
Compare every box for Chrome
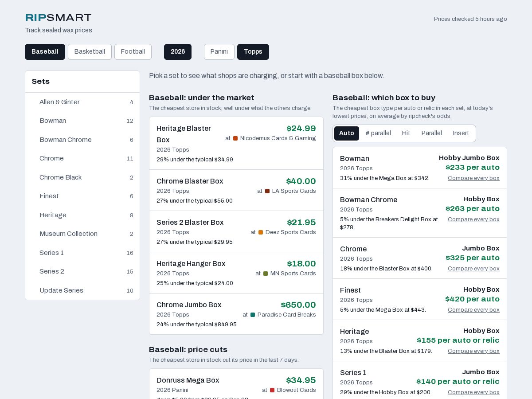pyautogui.click(x=473, y=269)
